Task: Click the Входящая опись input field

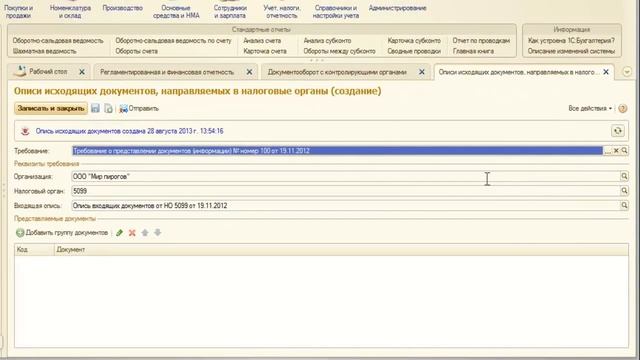Action: coord(346,205)
